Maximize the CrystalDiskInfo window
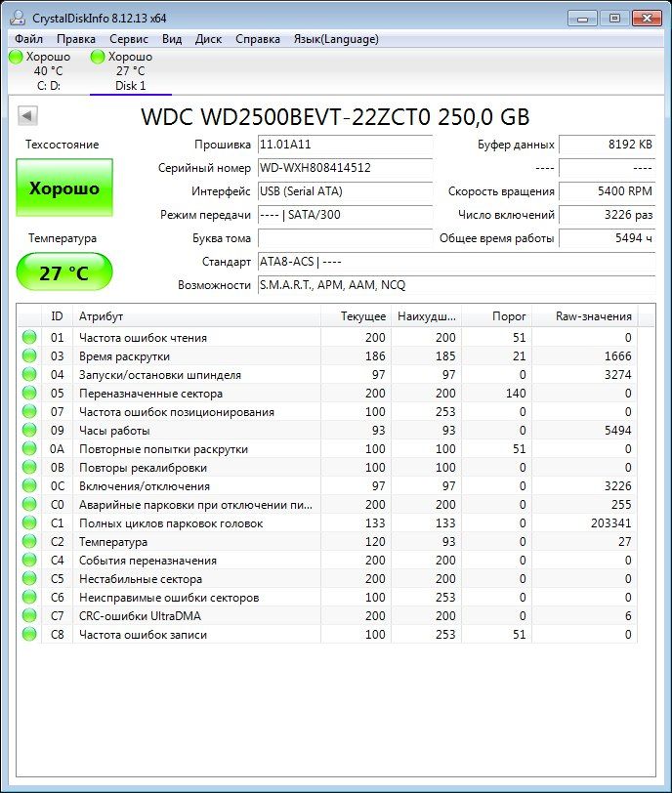This screenshot has width=672, height=793. pyautogui.click(x=614, y=19)
